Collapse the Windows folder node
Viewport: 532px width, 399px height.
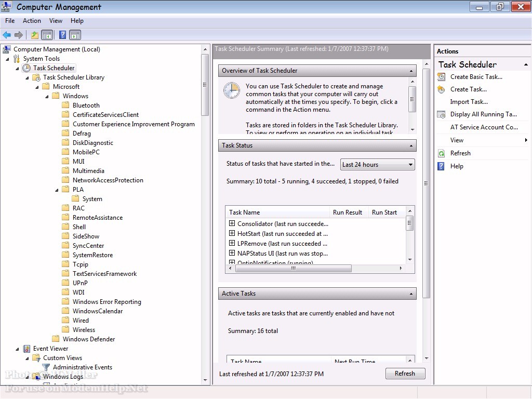coord(47,97)
